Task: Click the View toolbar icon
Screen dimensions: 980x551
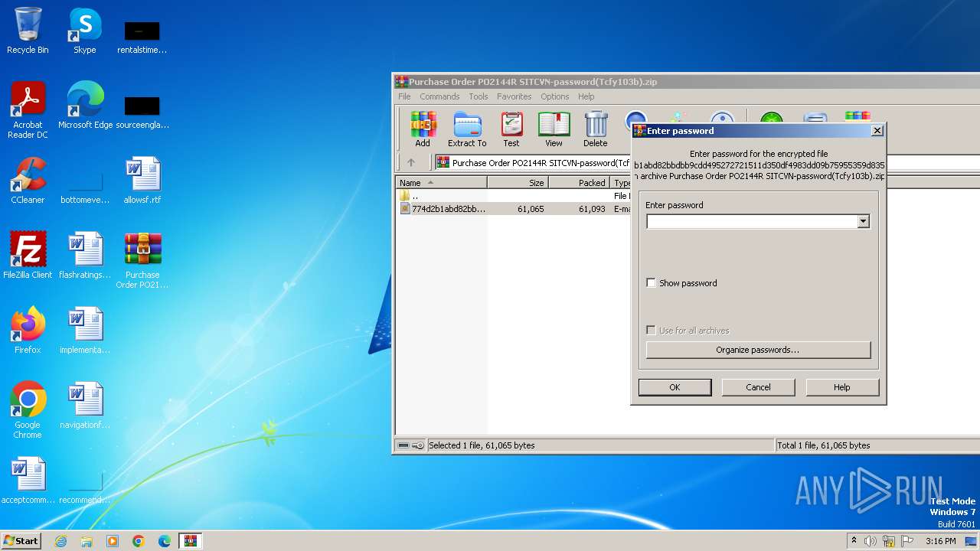Action: tap(554, 129)
